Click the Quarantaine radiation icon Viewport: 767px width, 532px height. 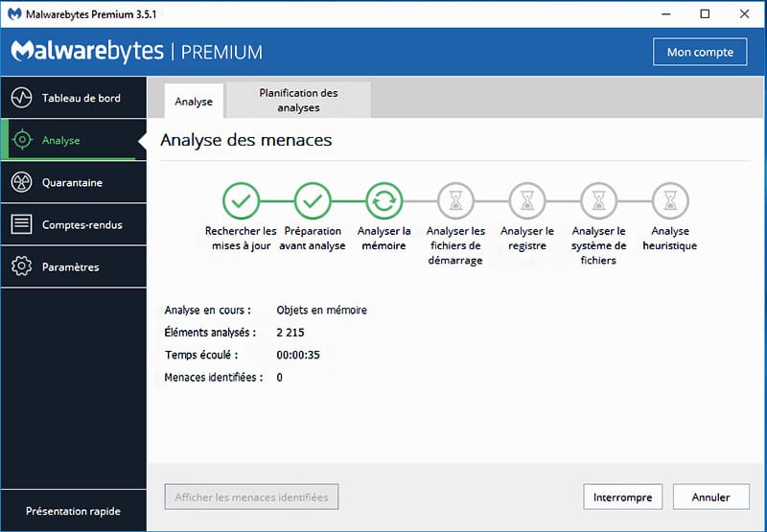tap(21, 182)
